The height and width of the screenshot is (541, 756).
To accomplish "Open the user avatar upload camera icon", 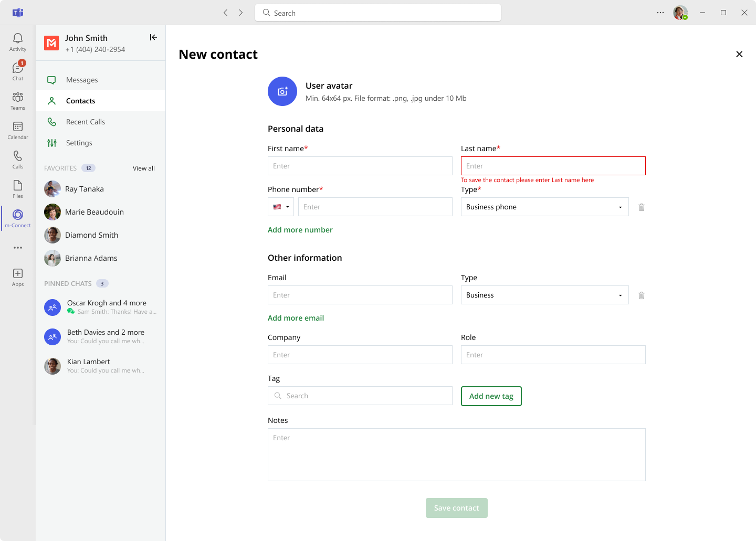I will tap(282, 91).
